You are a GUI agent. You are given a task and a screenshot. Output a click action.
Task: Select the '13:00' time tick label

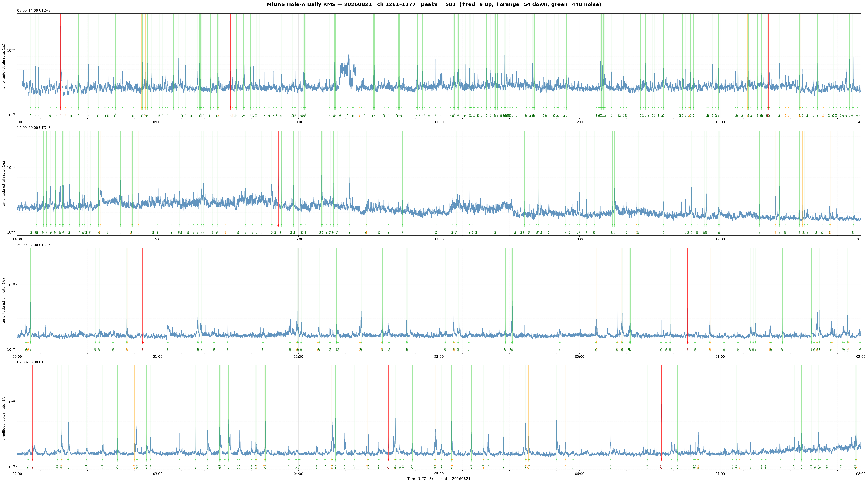click(x=720, y=122)
